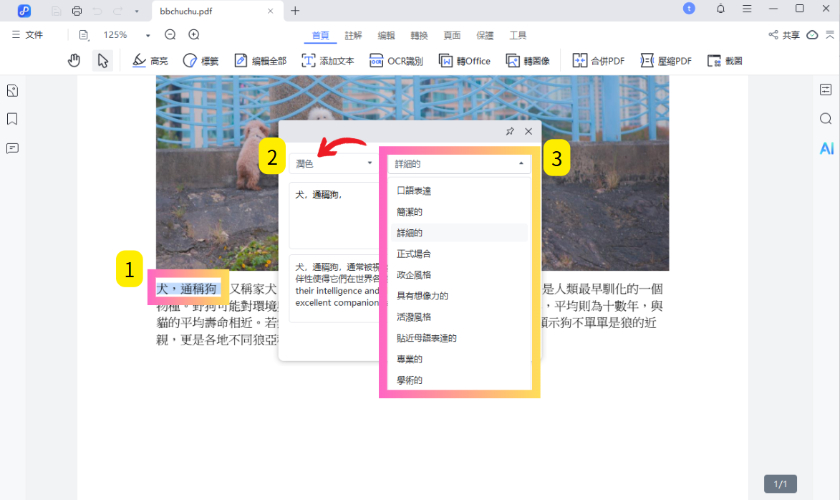Click the save icon in title bar

point(56,11)
